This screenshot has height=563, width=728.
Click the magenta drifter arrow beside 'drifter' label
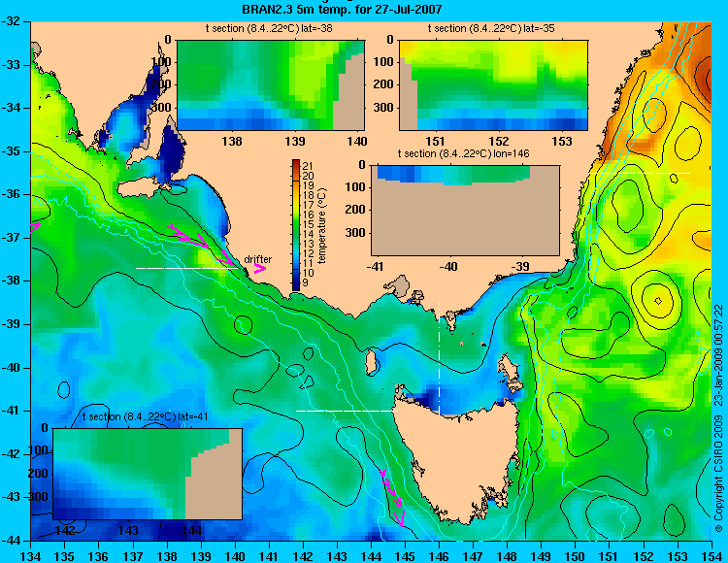click(260, 269)
